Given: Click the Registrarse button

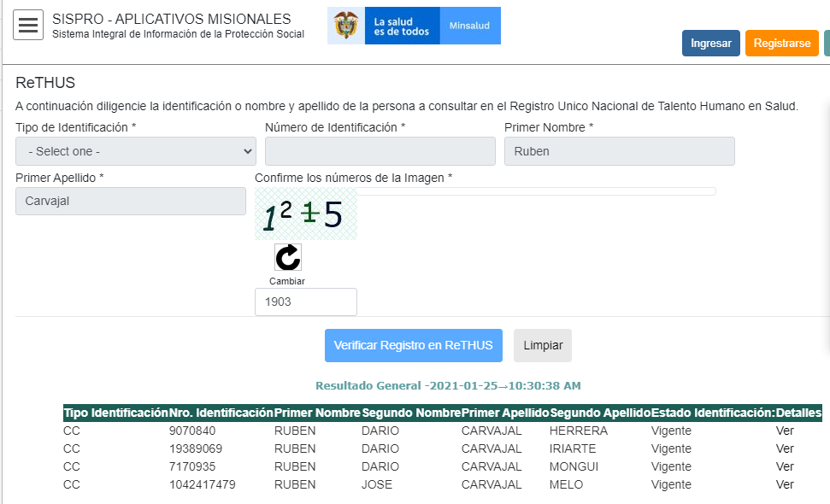Looking at the screenshot, I should point(782,44).
